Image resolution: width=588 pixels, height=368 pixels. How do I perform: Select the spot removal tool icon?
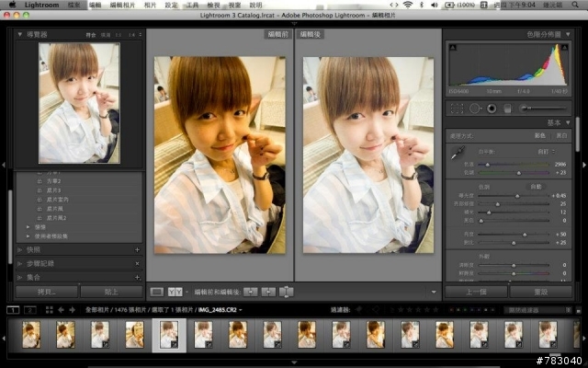(x=473, y=108)
